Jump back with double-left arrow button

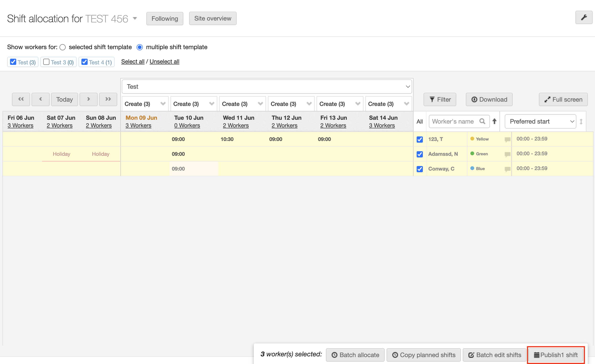click(x=21, y=99)
